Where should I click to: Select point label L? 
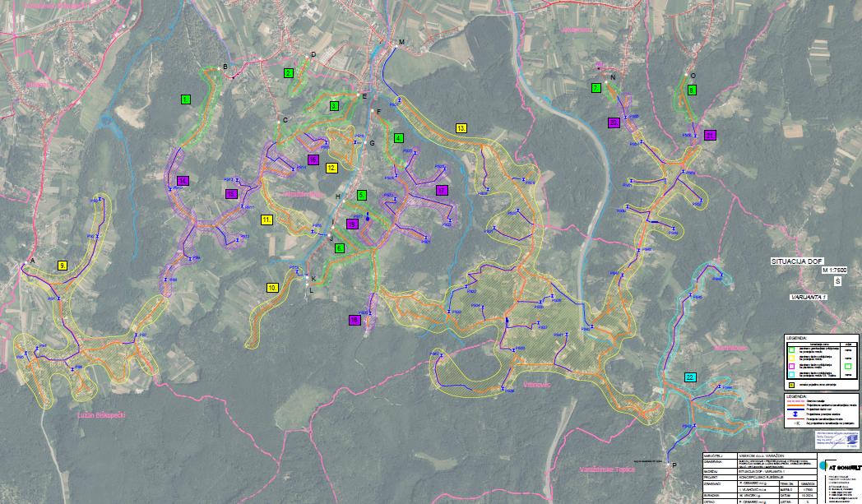tap(311, 291)
